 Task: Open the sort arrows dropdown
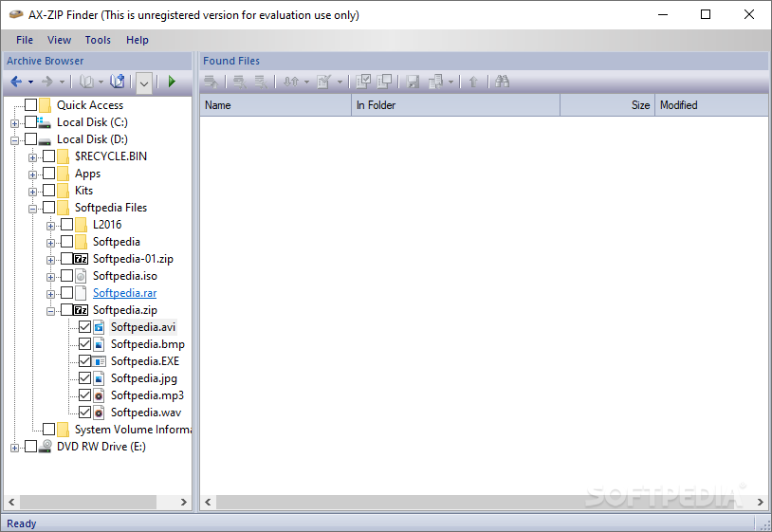point(306,82)
